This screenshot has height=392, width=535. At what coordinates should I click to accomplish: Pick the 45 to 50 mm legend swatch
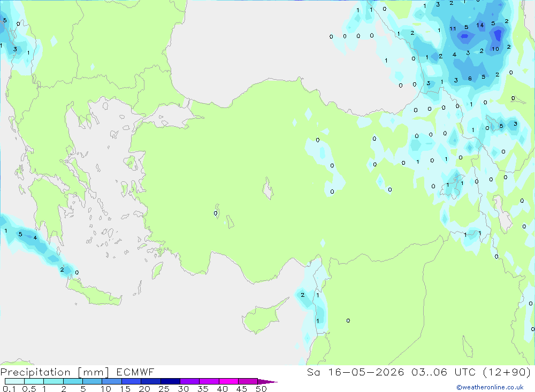coord(248,381)
